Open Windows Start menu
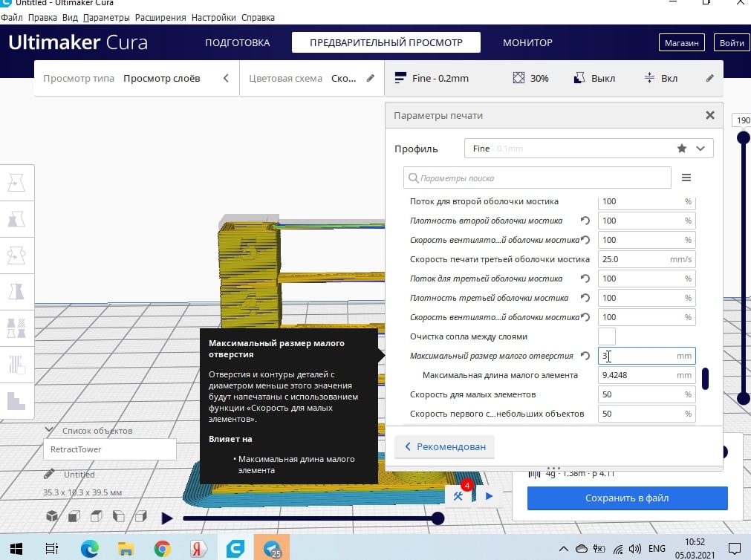The width and height of the screenshot is (751, 560). 16,549
